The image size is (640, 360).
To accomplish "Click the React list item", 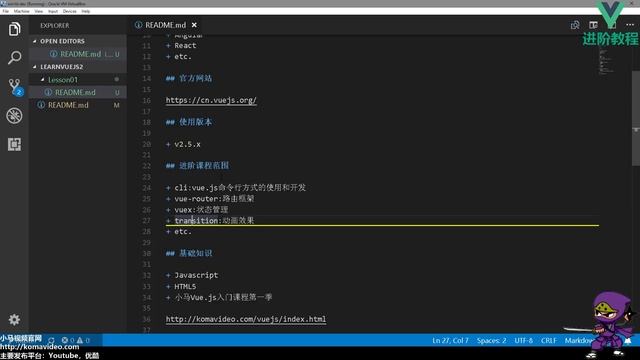I will click(x=181, y=46).
